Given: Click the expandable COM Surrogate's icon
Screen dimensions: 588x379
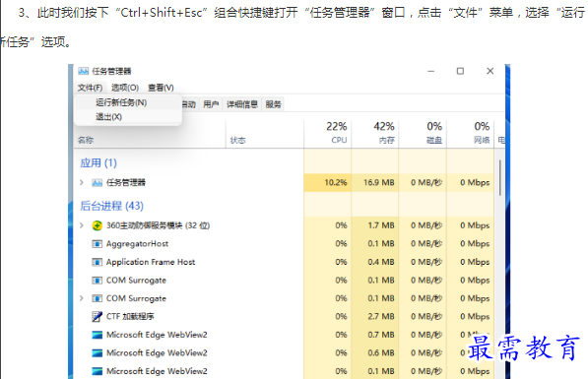Looking at the screenshot, I should point(98,298).
